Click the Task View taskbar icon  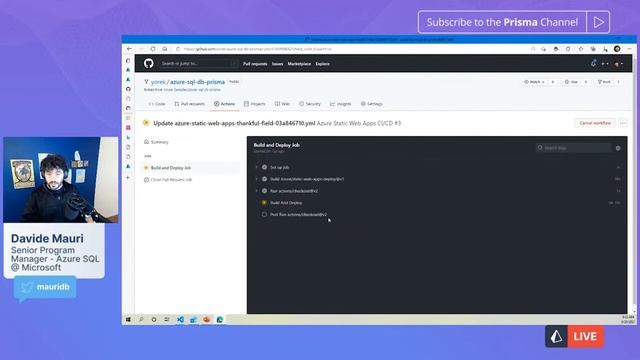pyautogui.click(x=167, y=319)
